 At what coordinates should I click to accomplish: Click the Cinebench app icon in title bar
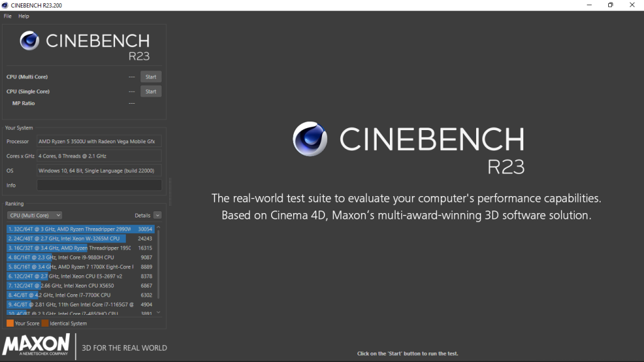(5, 5)
